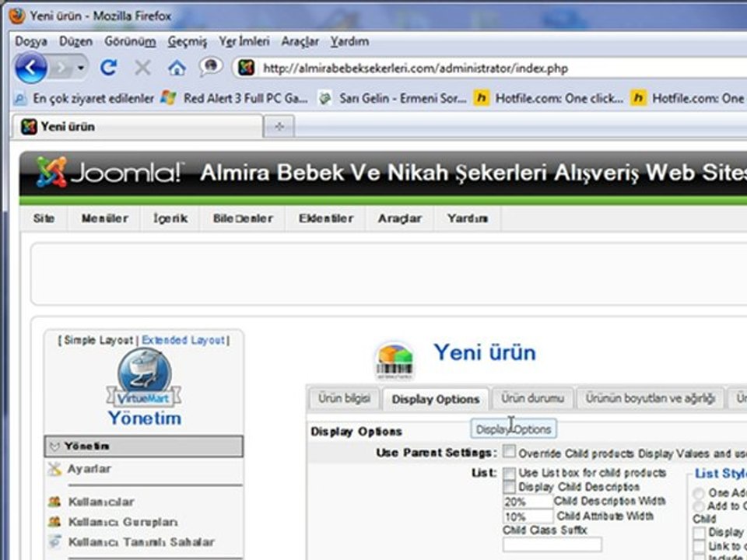747x560 pixels.
Task: Click Red Alert bookmark Windows flag icon
Action: (169, 98)
